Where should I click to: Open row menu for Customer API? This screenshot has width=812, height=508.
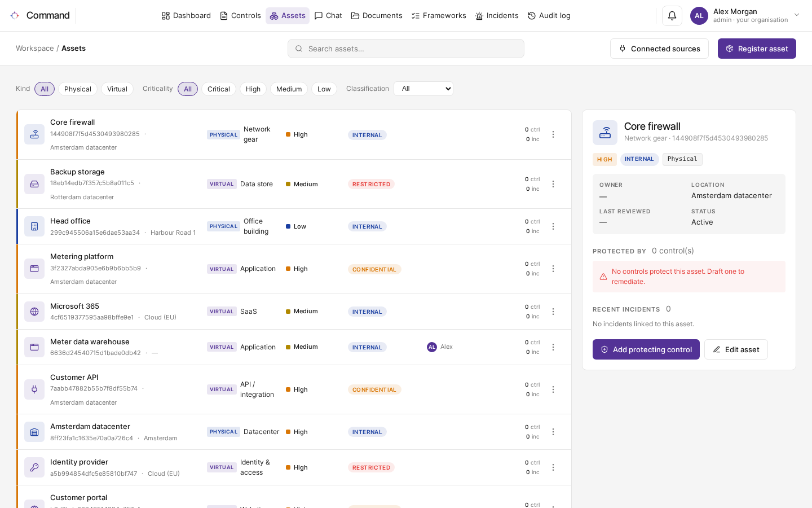(553, 389)
